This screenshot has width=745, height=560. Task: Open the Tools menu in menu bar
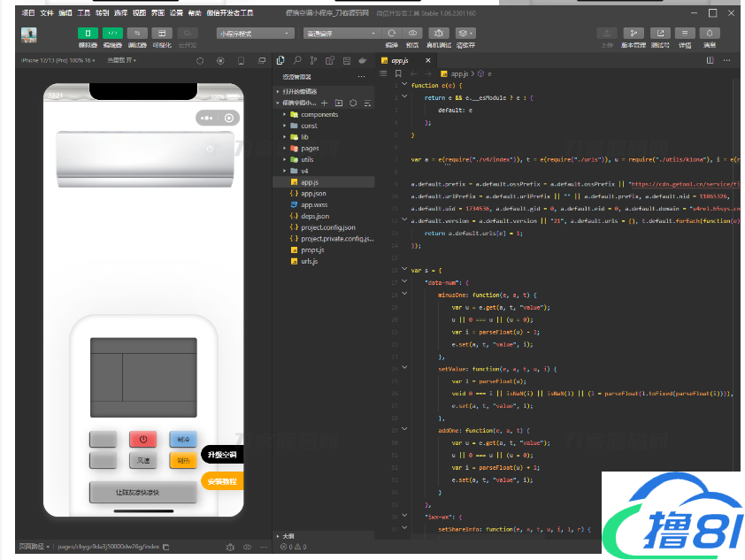[x=84, y=13]
